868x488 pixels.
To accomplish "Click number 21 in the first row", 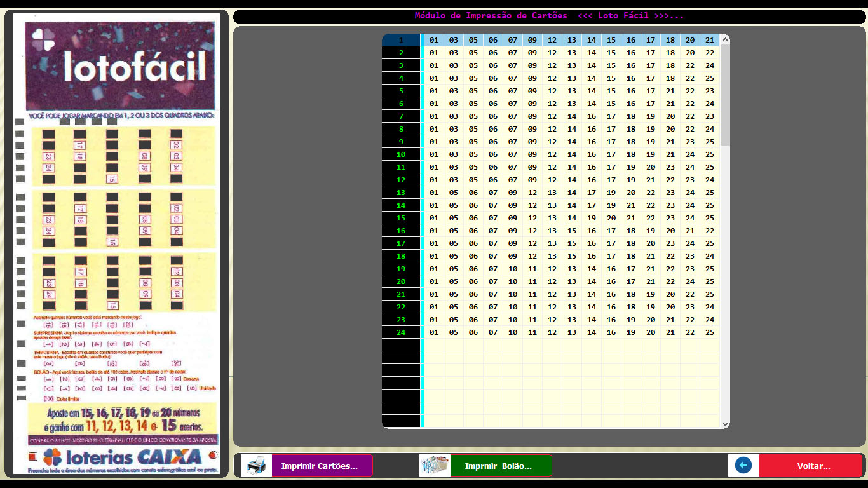I will click(x=710, y=40).
